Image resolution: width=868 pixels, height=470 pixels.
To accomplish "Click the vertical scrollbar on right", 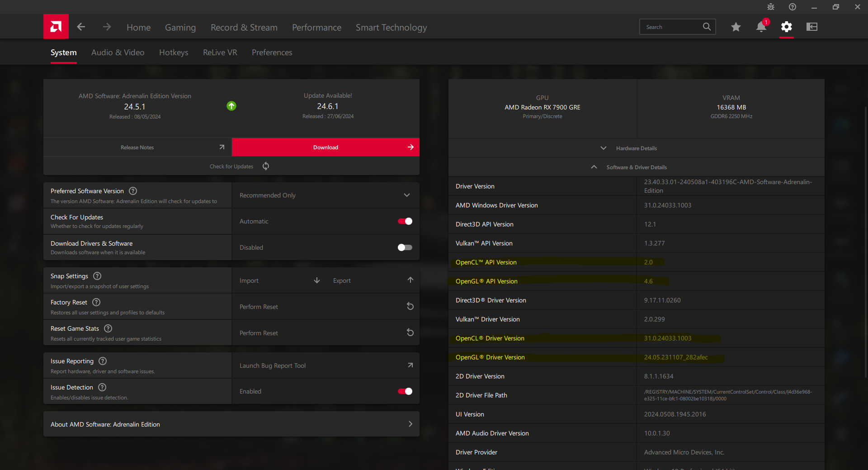I will [865, 242].
